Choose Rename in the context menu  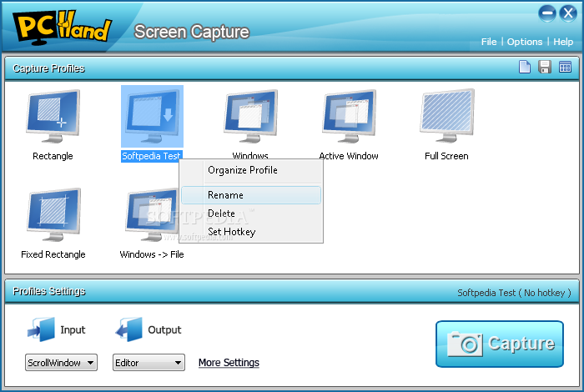(x=251, y=195)
